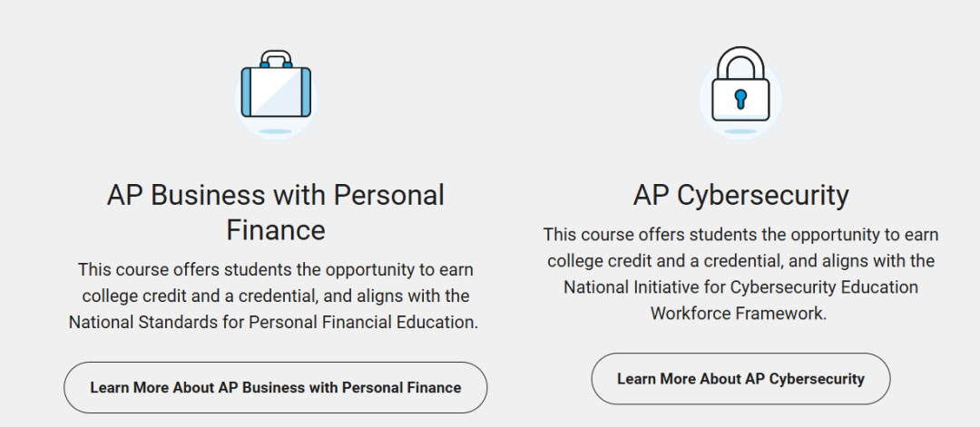The height and width of the screenshot is (427, 980).
Task: Click the first line of the cybersecurity course description
Action: 740,235
